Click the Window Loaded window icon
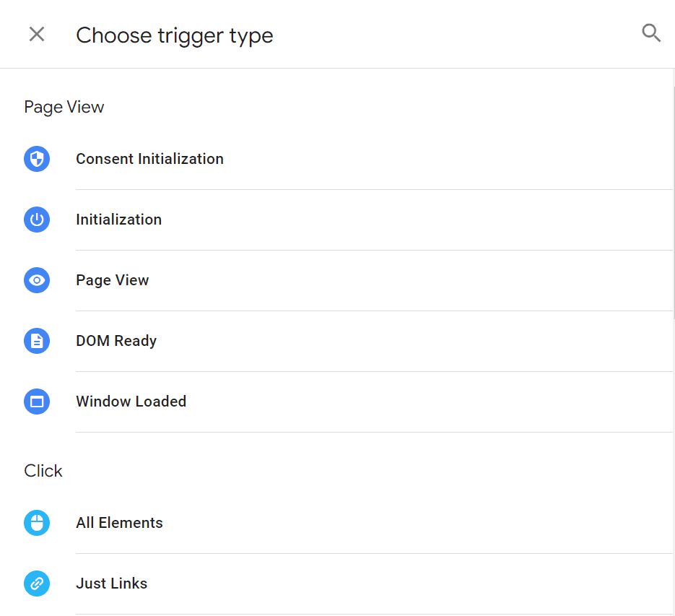The image size is (675, 616). point(37,402)
